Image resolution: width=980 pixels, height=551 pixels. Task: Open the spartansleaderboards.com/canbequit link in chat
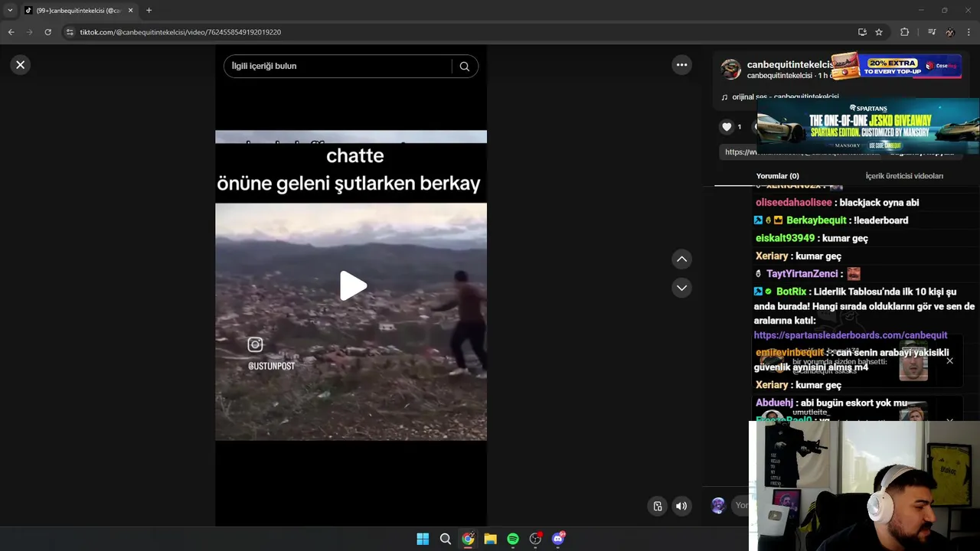click(850, 335)
